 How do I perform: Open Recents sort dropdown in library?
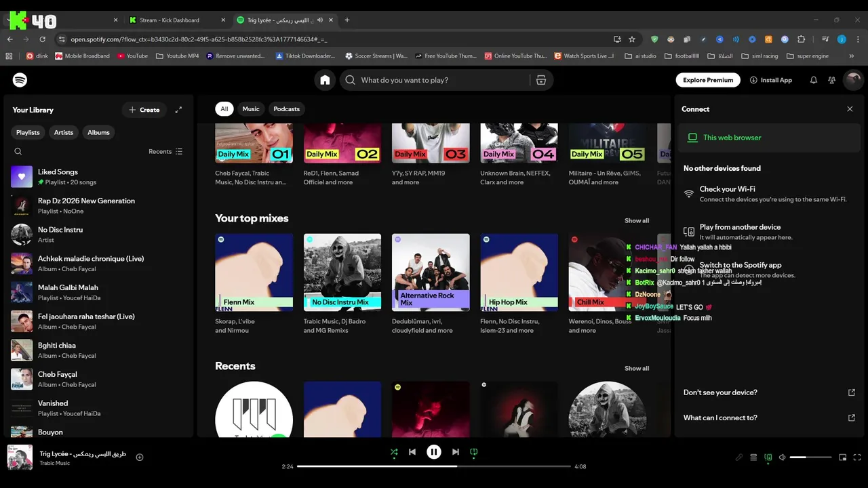tap(165, 152)
